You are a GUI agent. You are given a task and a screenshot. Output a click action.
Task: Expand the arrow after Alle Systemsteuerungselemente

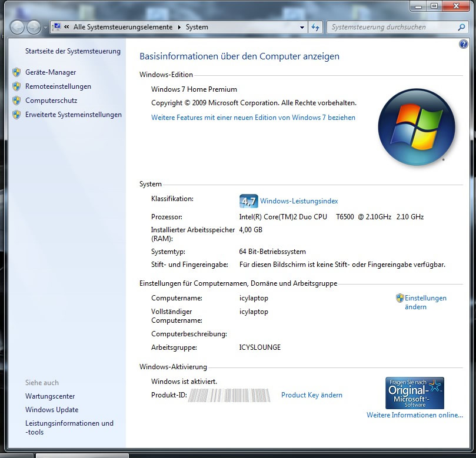(179, 27)
